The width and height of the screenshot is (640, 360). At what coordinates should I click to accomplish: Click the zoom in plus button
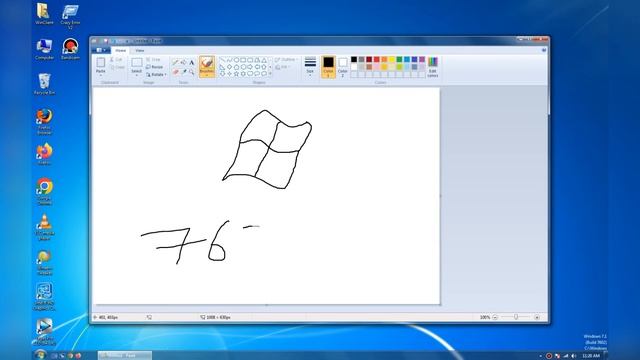tap(537, 317)
